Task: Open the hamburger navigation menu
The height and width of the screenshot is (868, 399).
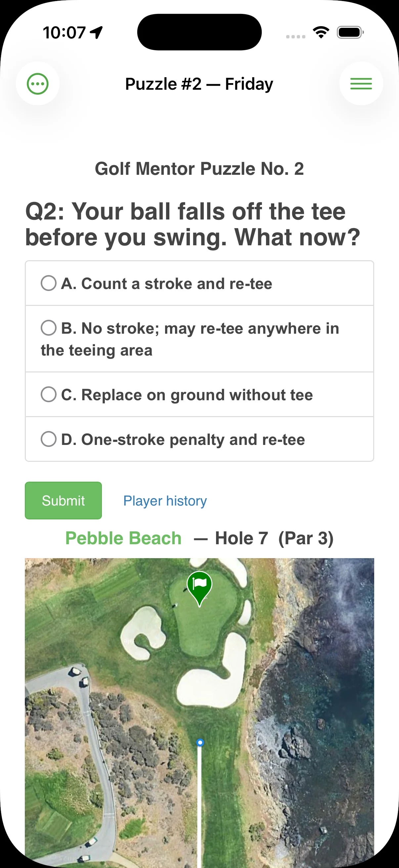Action: point(361,83)
